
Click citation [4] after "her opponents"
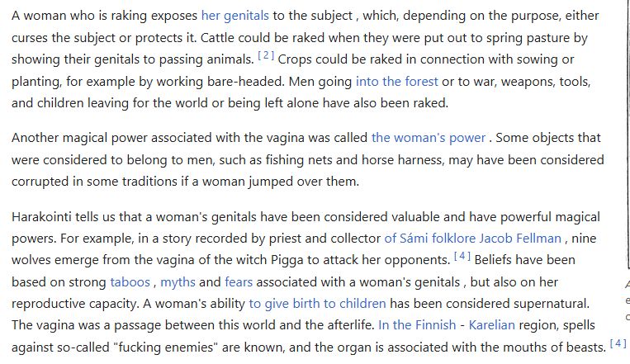coord(462,256)
